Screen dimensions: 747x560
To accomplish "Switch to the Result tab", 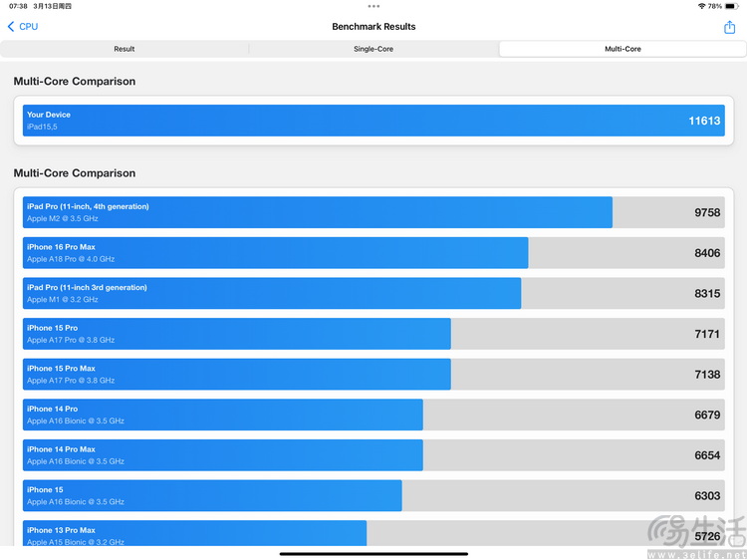I will (124, 49).
